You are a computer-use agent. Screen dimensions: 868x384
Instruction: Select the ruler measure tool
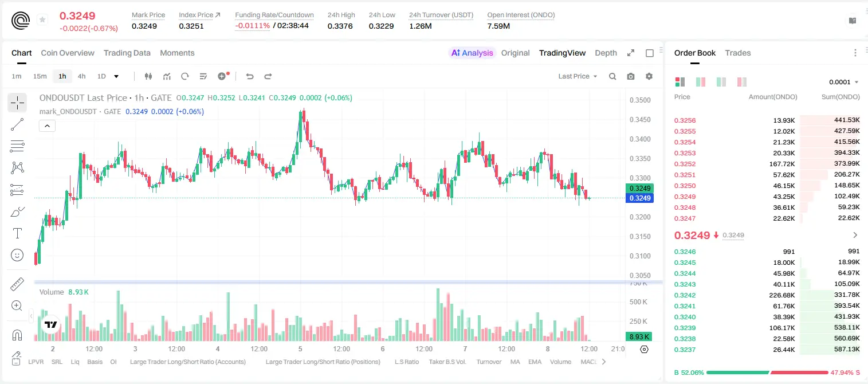pos(17,284)
